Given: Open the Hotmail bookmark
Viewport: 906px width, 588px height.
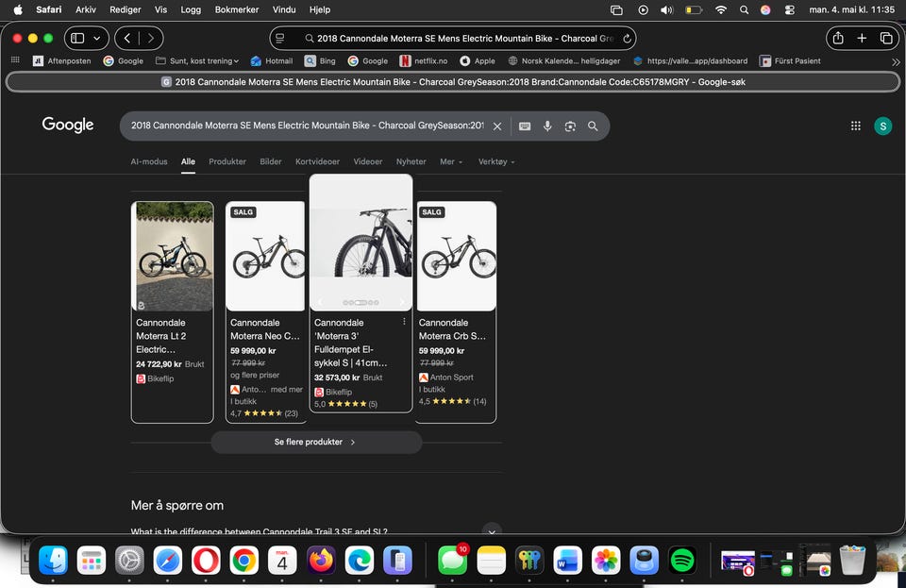Looking at the screenshot, I should 272,60.
